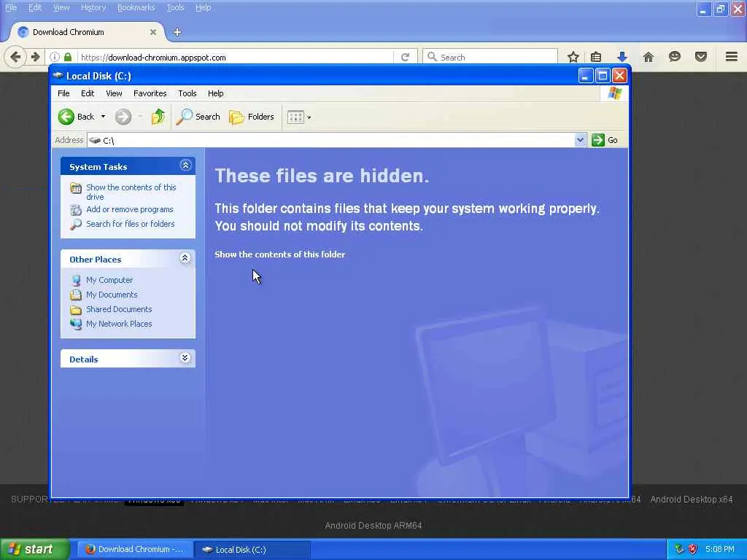Screen dimensions: 747x560
Task: Click the green Go button
Action: pos(605,140)
